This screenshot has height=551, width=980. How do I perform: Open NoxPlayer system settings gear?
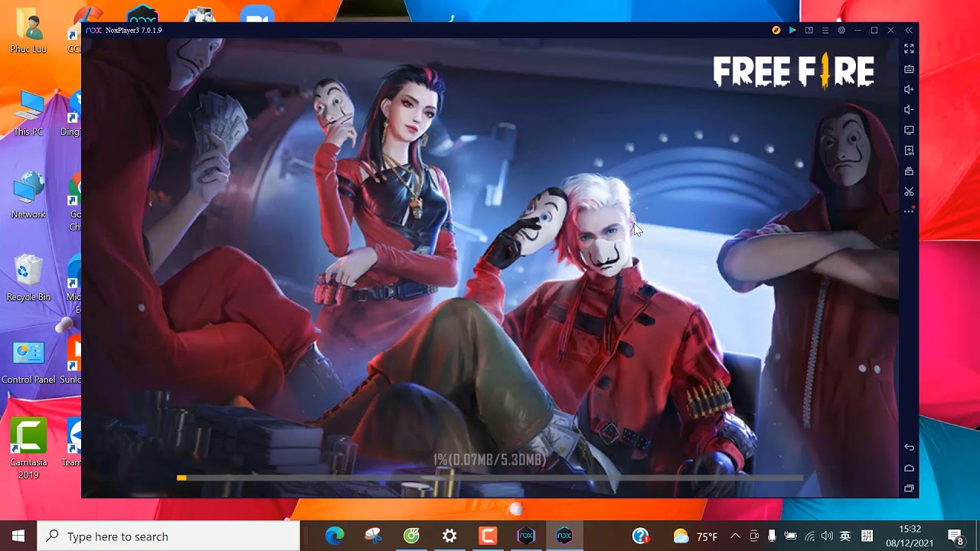click(x=841, y=31)
